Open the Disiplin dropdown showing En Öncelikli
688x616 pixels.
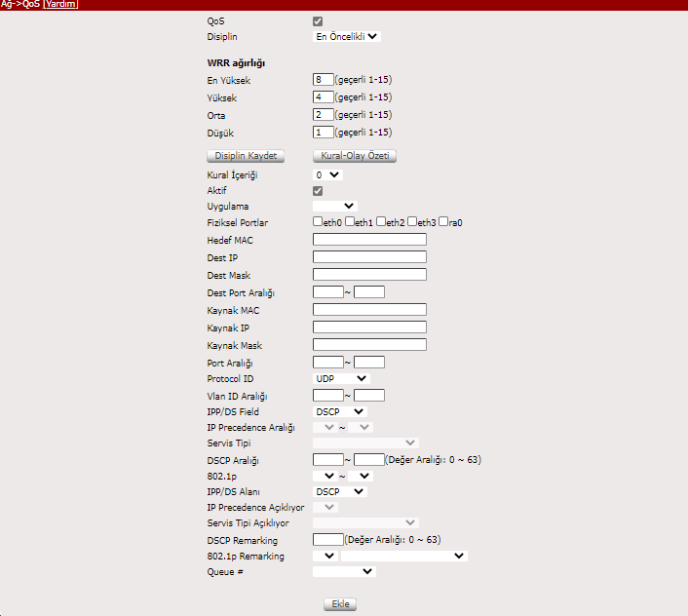(x=347, y=36)
